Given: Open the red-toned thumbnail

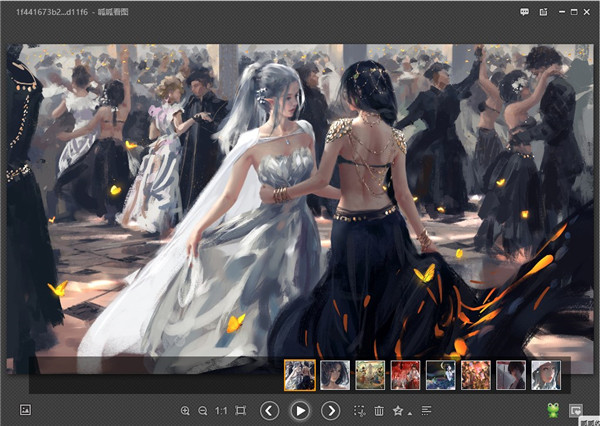Looking at the screenshot, I should point(405,375).
